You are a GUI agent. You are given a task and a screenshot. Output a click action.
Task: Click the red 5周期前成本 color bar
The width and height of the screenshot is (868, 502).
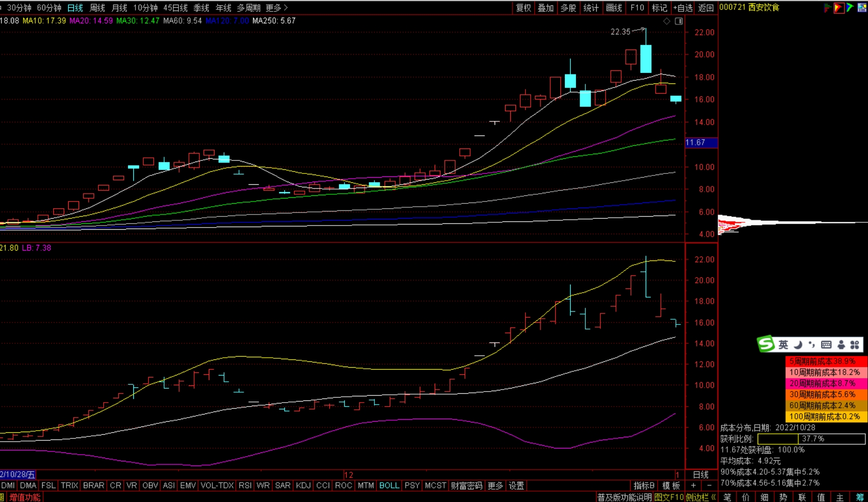[x=826, y=361]
